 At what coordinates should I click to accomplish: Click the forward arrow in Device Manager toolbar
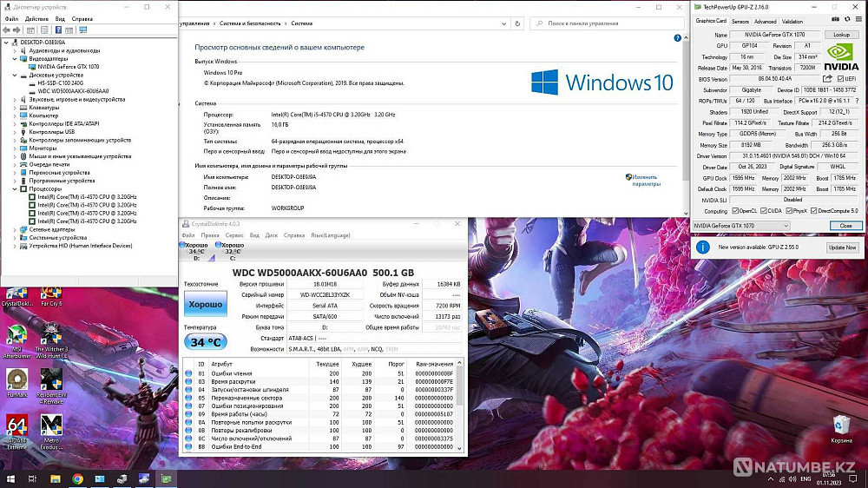point(16,30)
